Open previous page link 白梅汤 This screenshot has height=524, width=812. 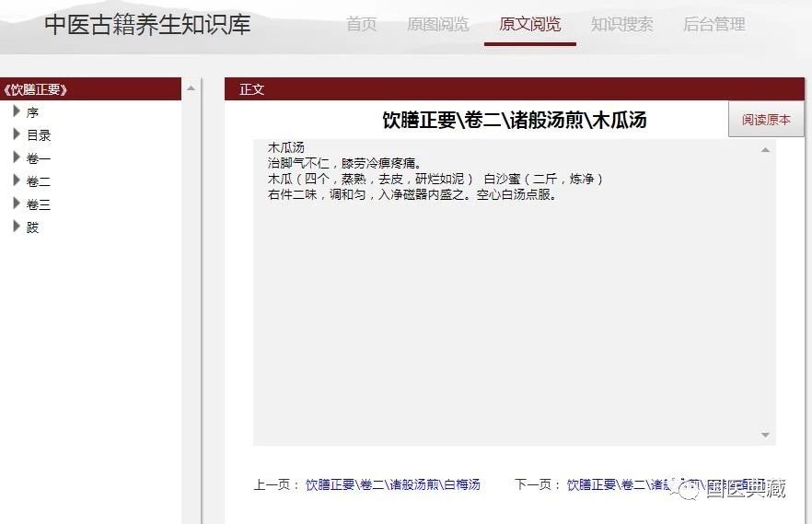[x=392, y=484]
